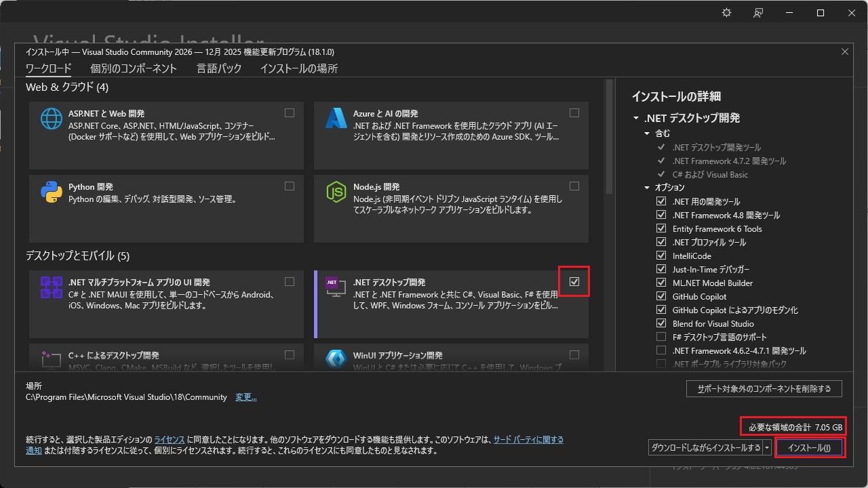Click the Azure と AI の開発 icon
Screen dimensions: 868x488
point(336,119)
